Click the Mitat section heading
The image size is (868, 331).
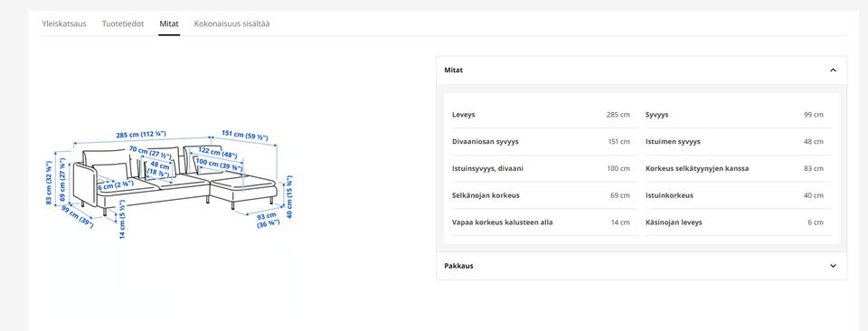(x=453, y=71)
